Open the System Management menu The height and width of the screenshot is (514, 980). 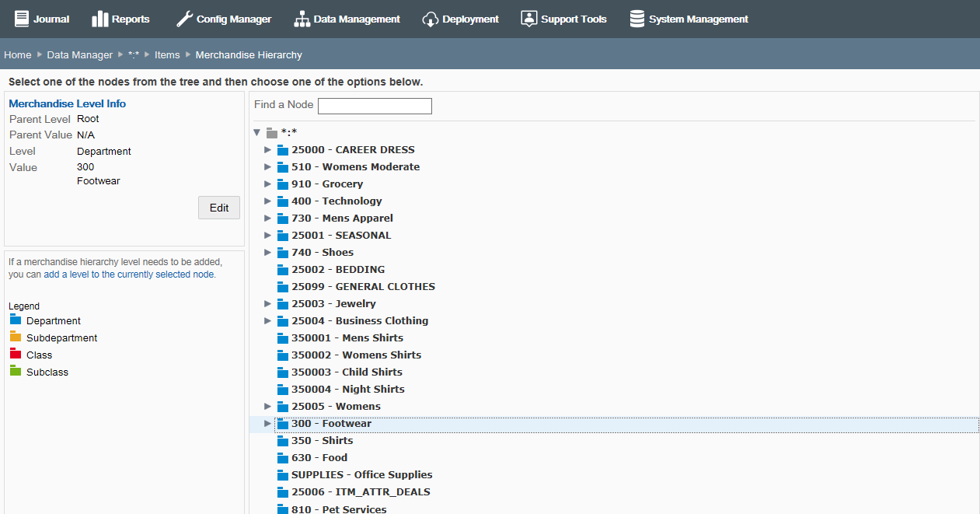[x=689, y=19]
